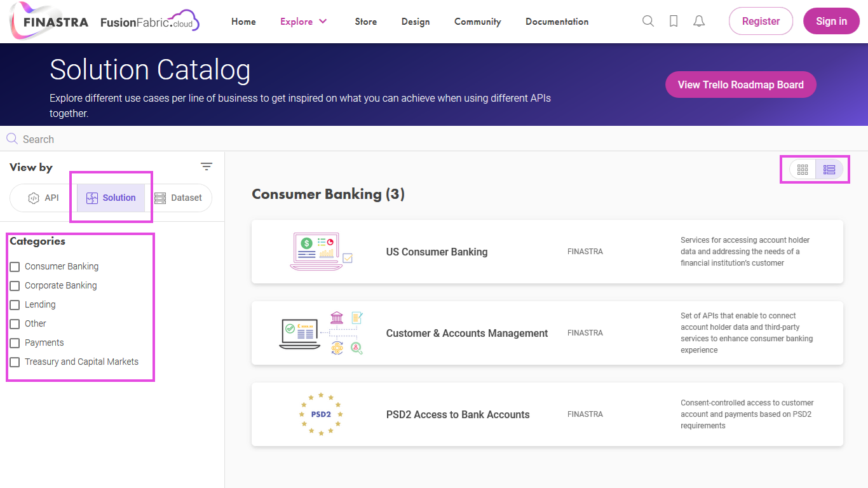Switch to list view layout icon

pyautogui.click(x=829, y=170)
